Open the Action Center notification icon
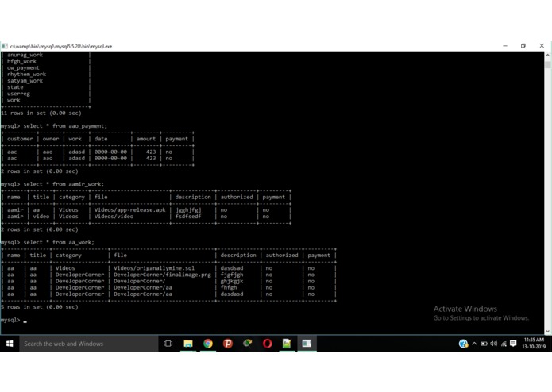 (x=513, y=344)
